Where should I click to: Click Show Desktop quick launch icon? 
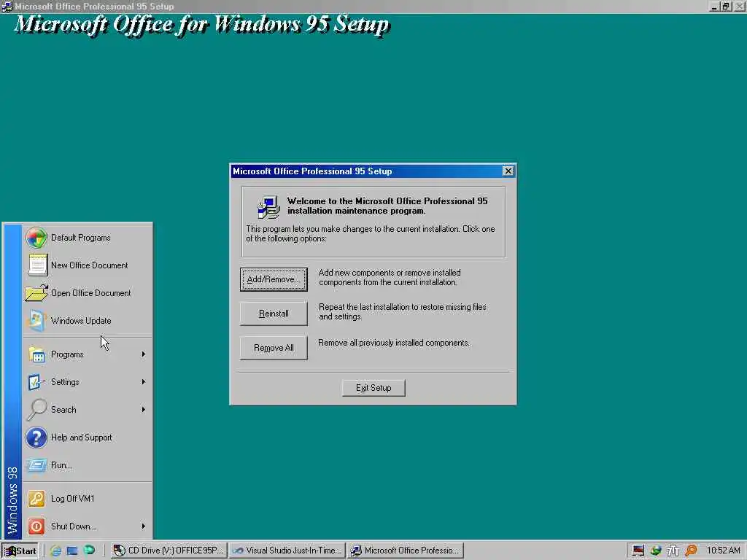[x=72, y=551]
